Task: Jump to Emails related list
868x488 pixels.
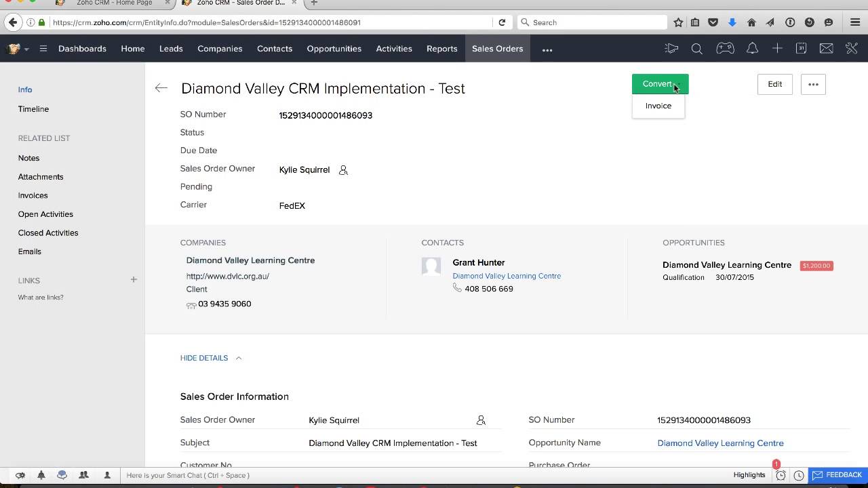Action: (x=30, y=251)
